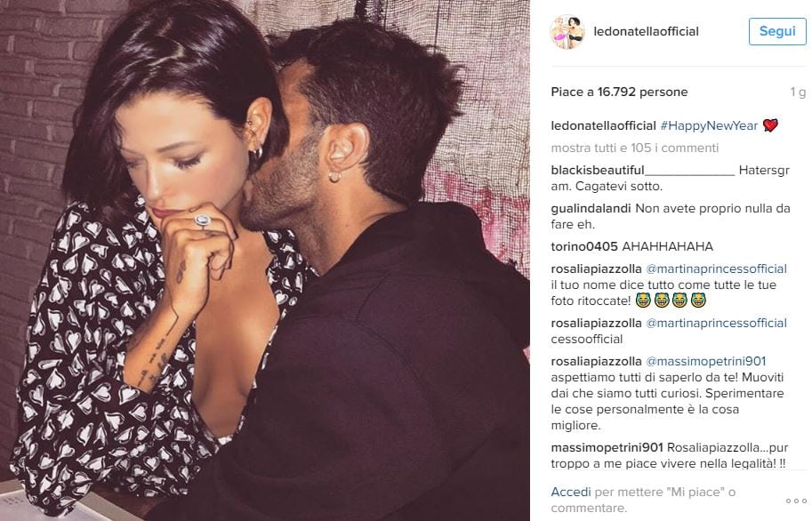Open rosaliapiazzolla profile on 'cessoofficial' comment

(596, 323)
